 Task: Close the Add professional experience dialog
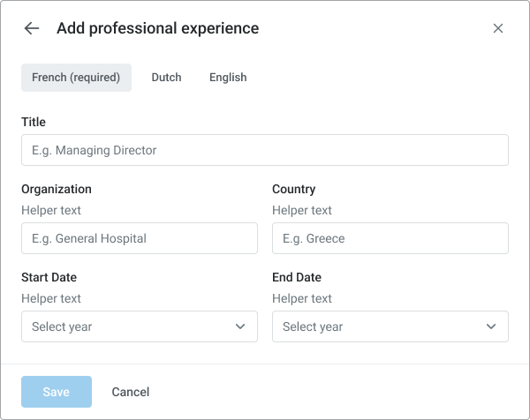pyautogui.click(x=498, y=28)
